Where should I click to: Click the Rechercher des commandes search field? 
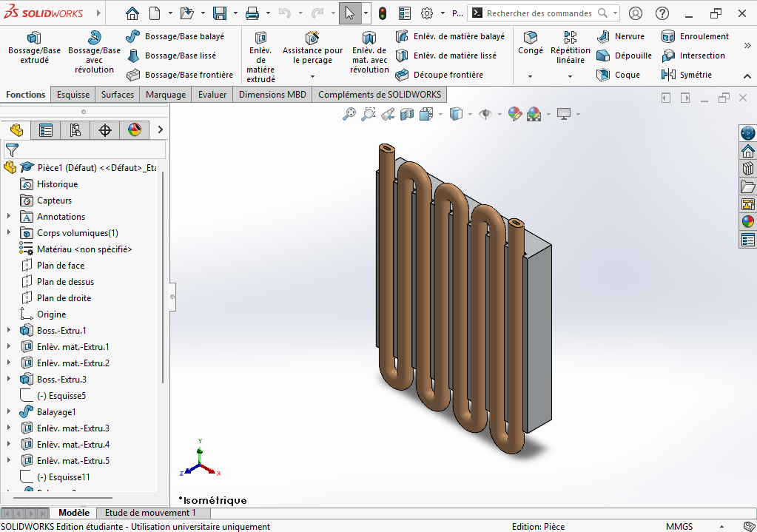click(x=539, y=13)
